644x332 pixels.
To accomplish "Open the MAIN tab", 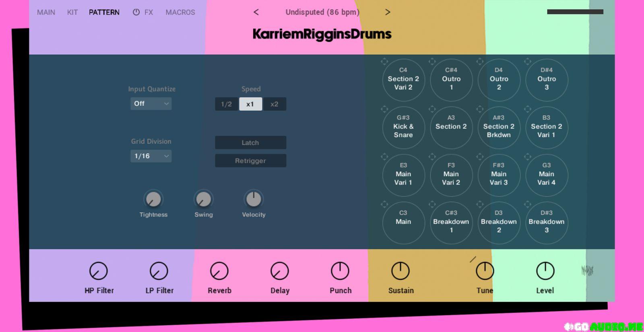I will pyautogui.click(x=46, y=12).
